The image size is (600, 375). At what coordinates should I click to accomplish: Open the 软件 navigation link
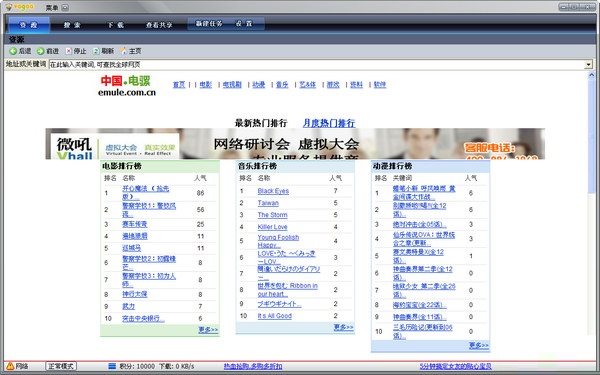click(380, 84)
